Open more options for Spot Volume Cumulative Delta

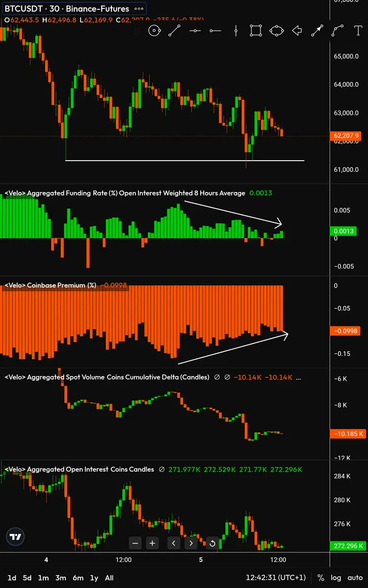coord(299,377)
